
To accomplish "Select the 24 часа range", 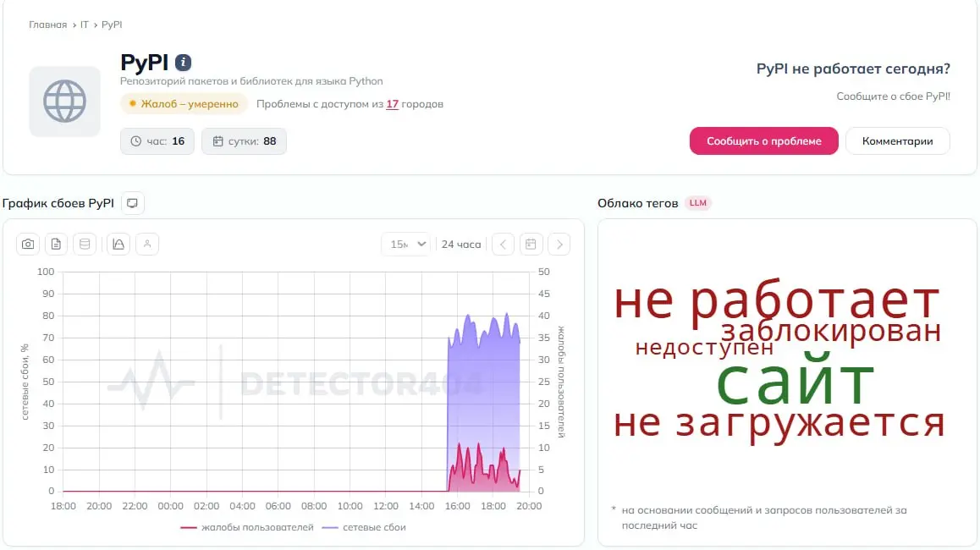I will pyautogui.click(x=461, y=245).
